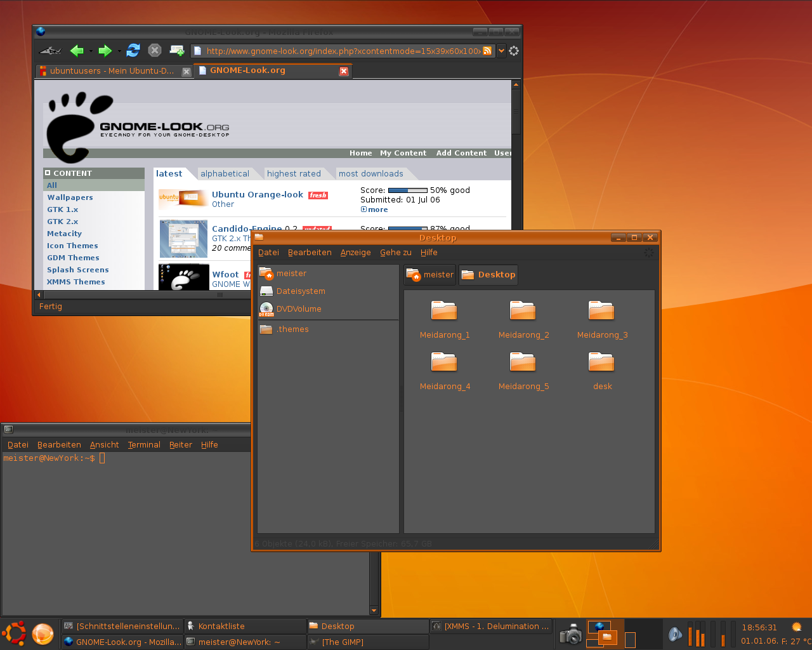Click the Splash Screens category link
The width and height of the screenshot is (812, 650).
coord(78,270)
